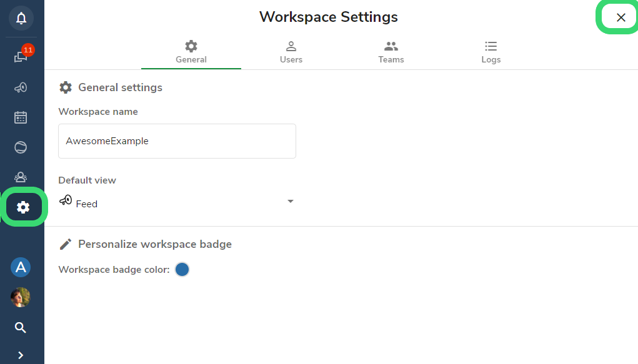The height and width of the screenshot is (364, 638).
Task: Open the contacts group icon in sidebar
Action: [21, 177]
